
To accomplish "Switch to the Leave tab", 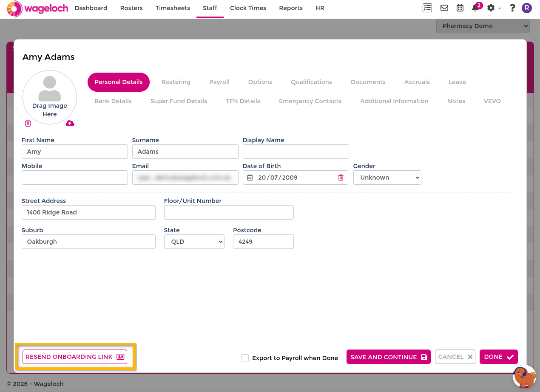I will pyautogui.click(x=458, y=82).
